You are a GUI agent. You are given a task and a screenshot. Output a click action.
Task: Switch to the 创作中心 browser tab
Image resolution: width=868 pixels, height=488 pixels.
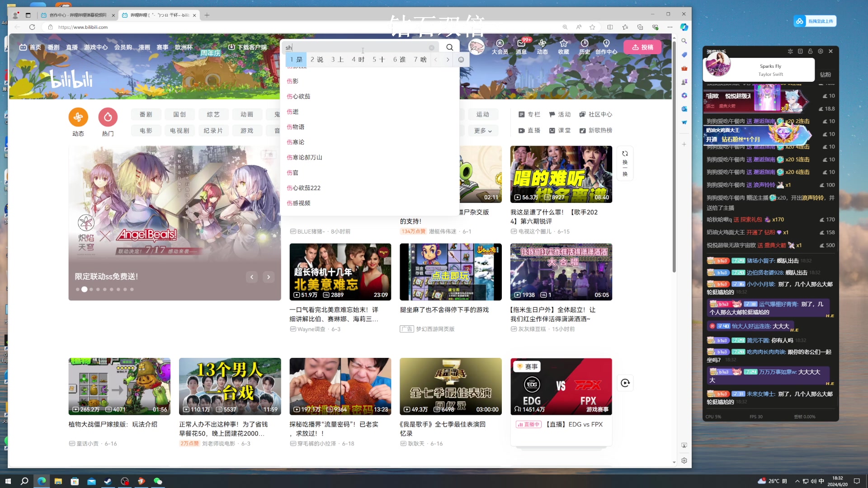(77, 15)
